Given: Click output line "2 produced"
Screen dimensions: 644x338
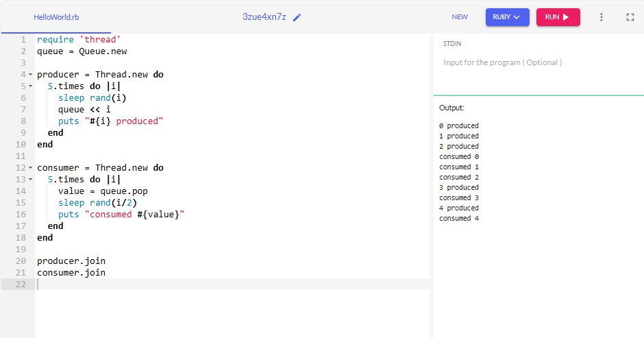Looking at the screenshot, I should pos(459,146).
